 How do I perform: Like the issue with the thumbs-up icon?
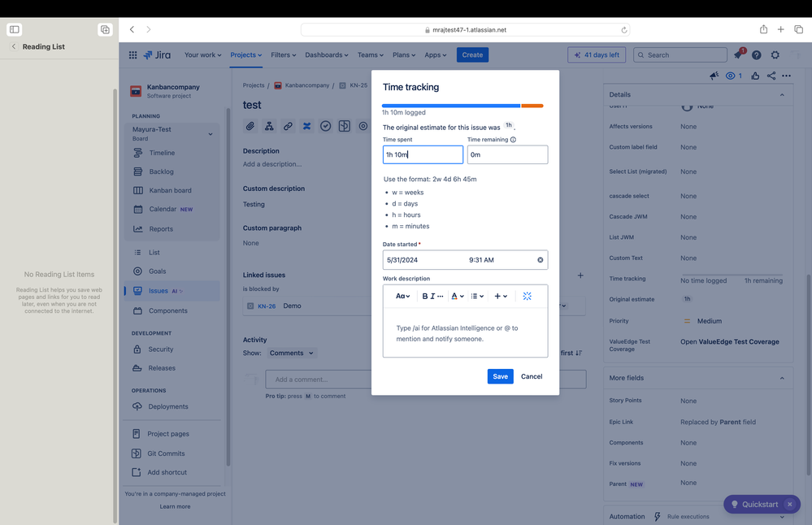click(754, 76)
